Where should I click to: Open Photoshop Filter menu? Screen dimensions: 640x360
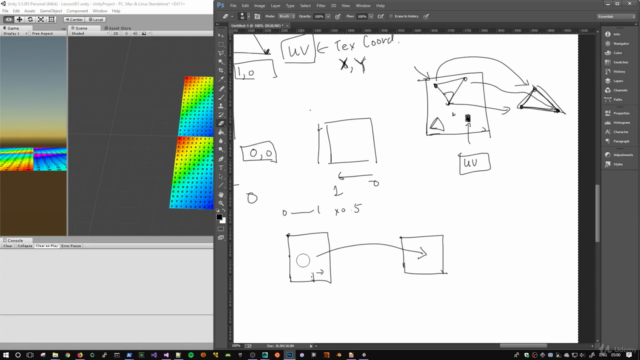pos(321,6)
